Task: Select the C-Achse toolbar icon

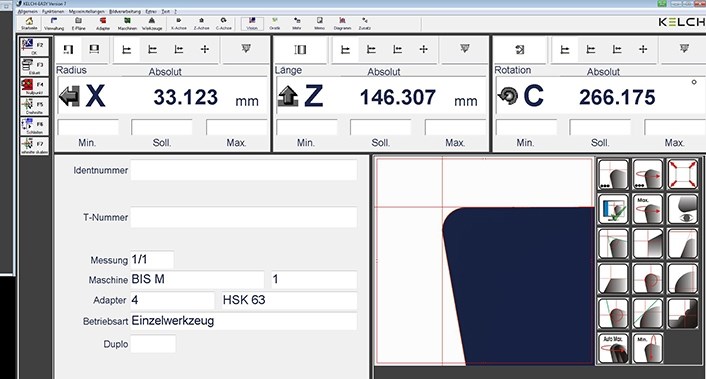Action: (x=224, y=23)
